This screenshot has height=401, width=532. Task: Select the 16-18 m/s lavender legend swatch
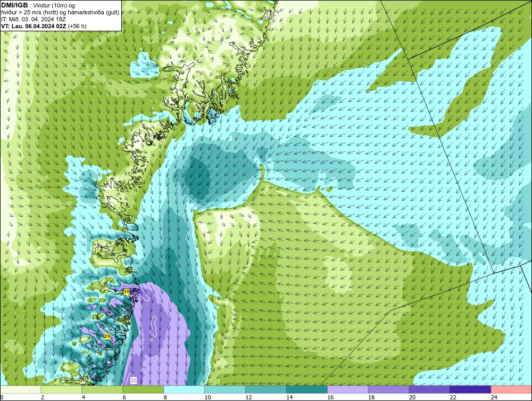pyautogui.click(x=348, y=389)
